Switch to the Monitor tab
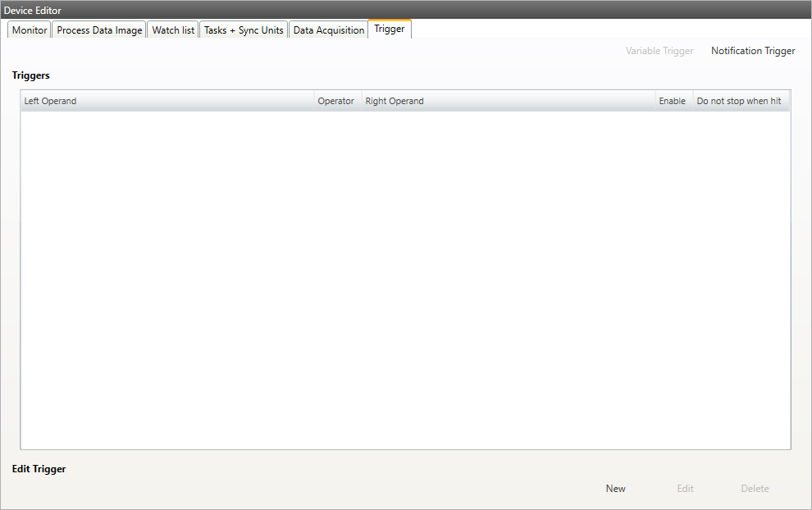Viewport: 812px width, 510px height. tap(30, 30)
